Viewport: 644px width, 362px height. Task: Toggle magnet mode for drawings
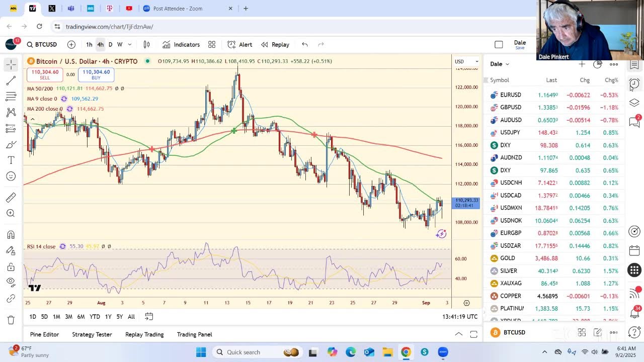(11, 235)
